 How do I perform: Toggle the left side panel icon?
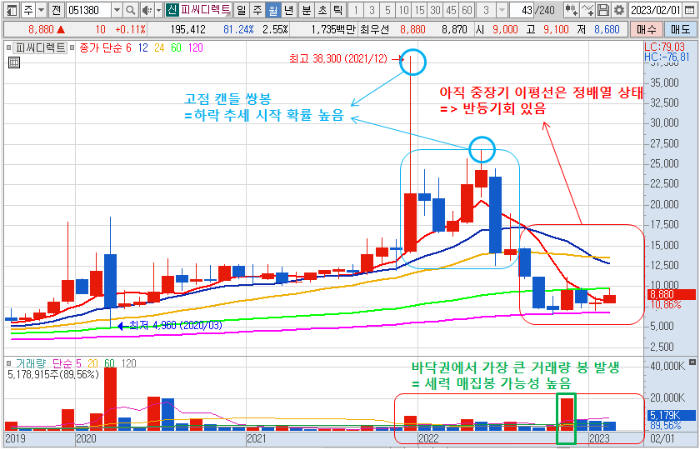(11, 10)
